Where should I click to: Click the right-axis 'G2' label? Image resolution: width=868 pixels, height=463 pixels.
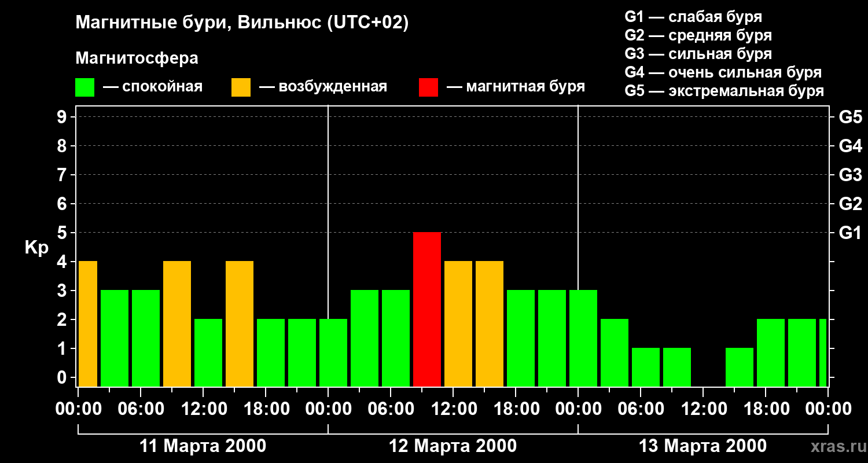[850, 204]
